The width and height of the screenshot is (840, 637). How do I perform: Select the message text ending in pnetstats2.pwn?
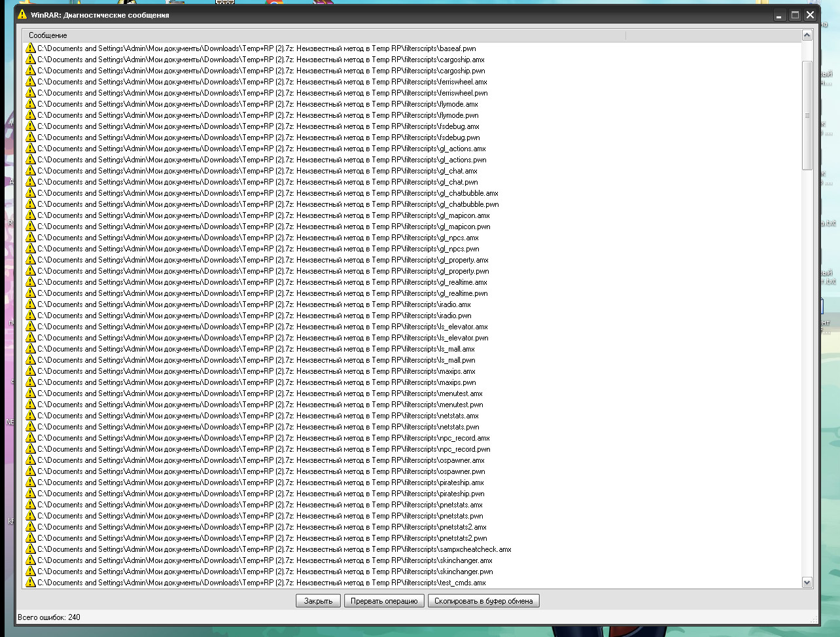[262, 538]
